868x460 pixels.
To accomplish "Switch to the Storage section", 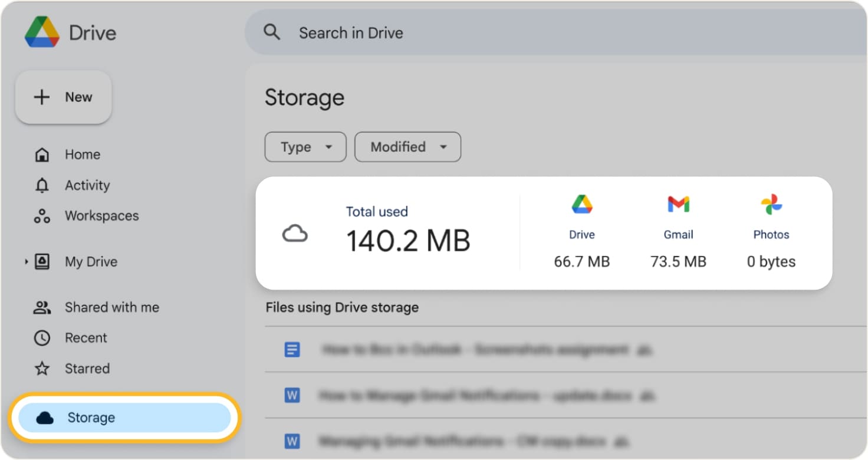I will 91,417.
